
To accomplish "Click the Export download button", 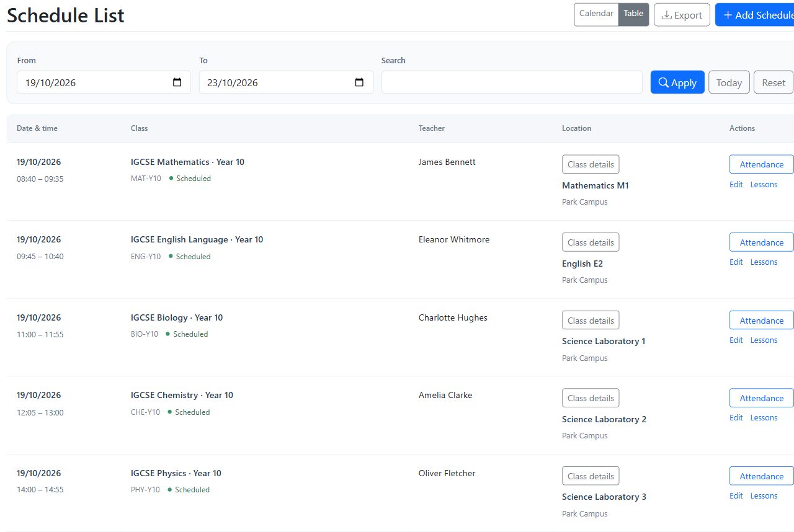I will tap(682, 15).
